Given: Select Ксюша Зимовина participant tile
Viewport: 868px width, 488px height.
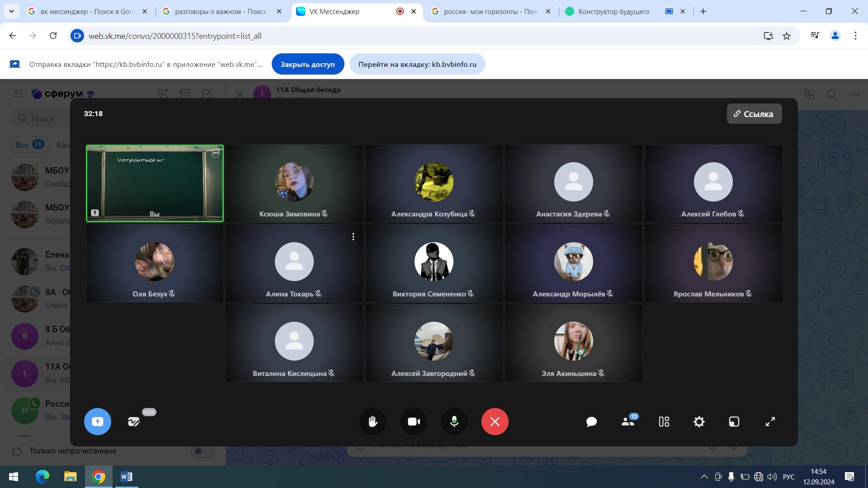Looking at the screenshot, I should click(x=294, y=183).
